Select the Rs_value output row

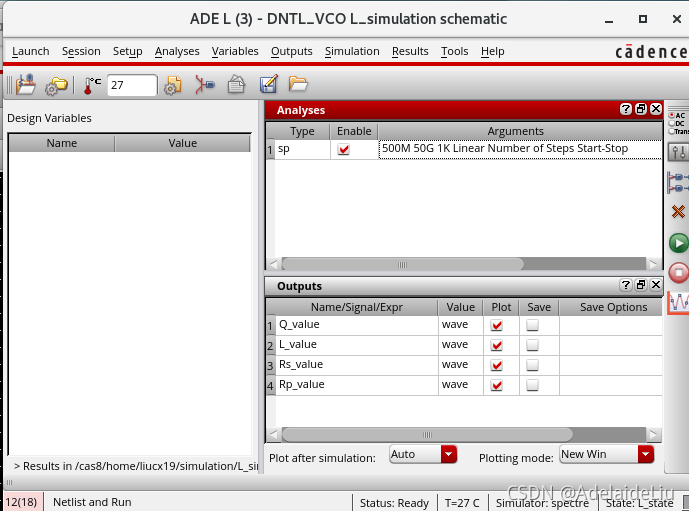point(464,365)
